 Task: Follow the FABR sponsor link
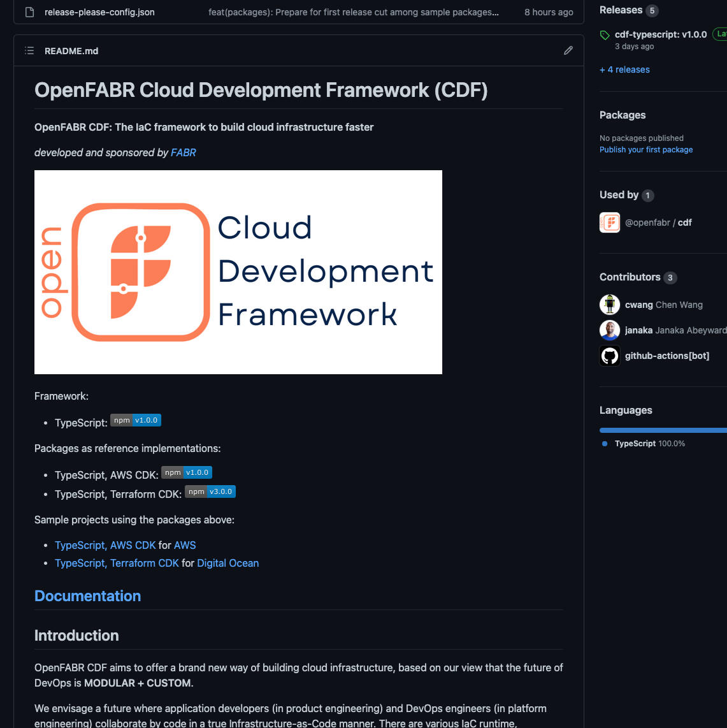pos(183,152)
